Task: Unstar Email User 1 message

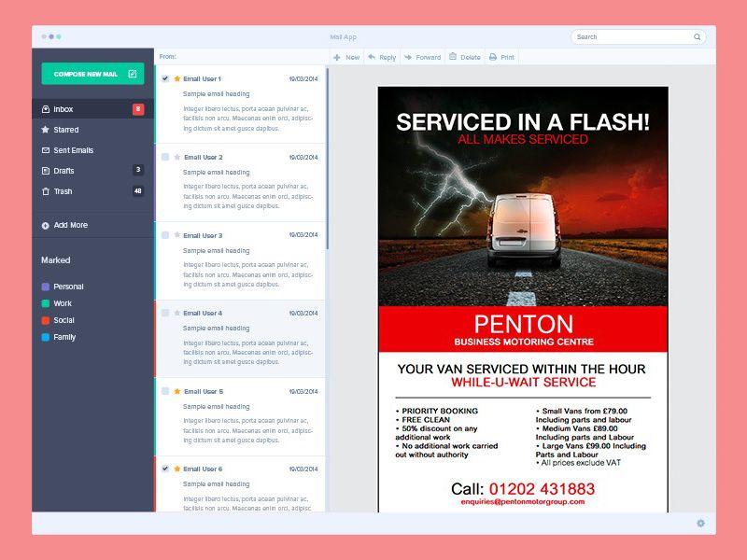Action: coord(177,78)
